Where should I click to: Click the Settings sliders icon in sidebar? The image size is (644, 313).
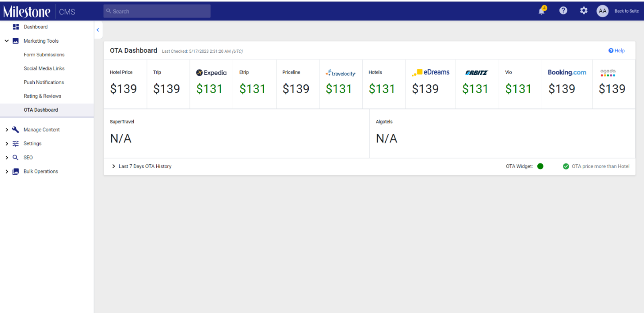point(16,144)
